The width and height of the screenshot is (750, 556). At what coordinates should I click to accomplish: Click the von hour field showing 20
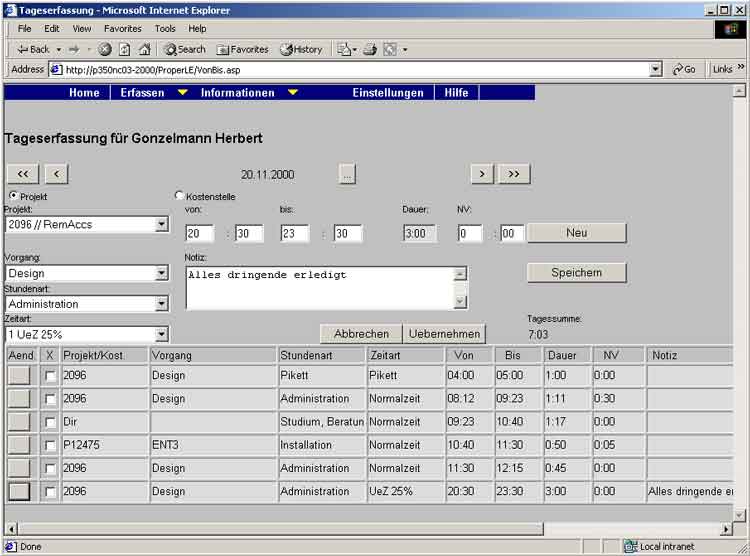pyautogui.click(x=199, y=233)
